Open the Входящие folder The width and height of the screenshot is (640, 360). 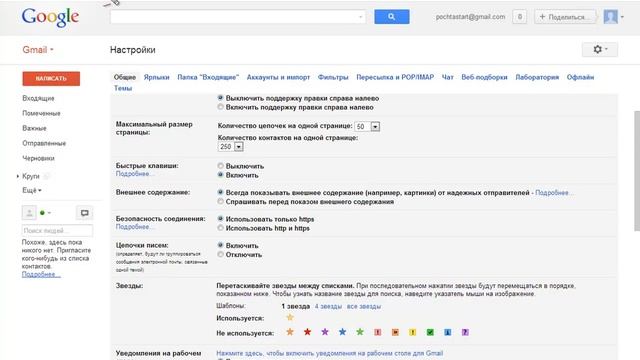coord(38,98)
